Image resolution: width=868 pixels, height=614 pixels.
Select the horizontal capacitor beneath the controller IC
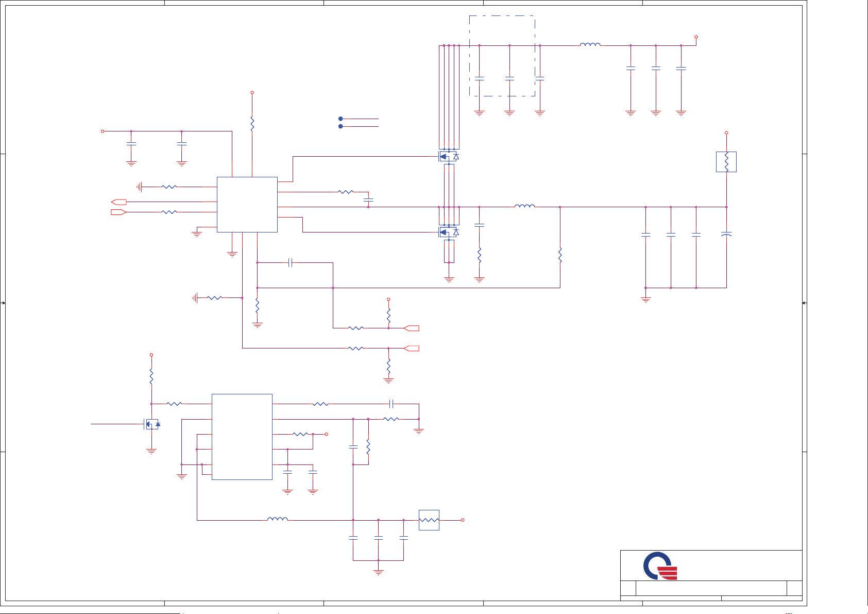pos(291,263)
